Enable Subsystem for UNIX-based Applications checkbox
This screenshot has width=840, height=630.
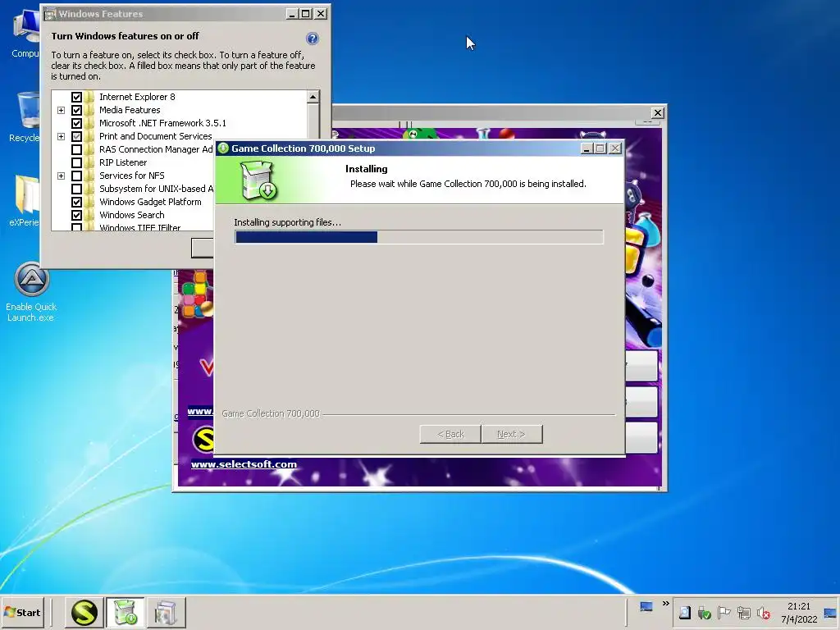point(76,189)
